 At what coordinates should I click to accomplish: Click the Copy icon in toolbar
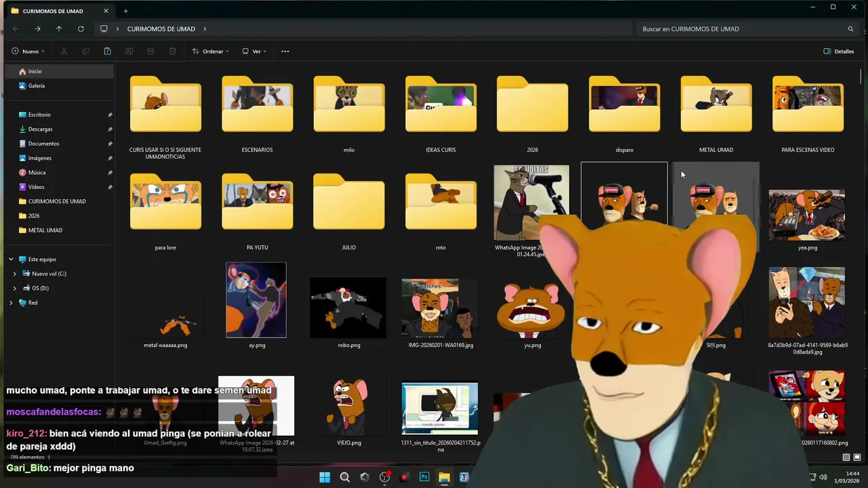pos(85,52)
